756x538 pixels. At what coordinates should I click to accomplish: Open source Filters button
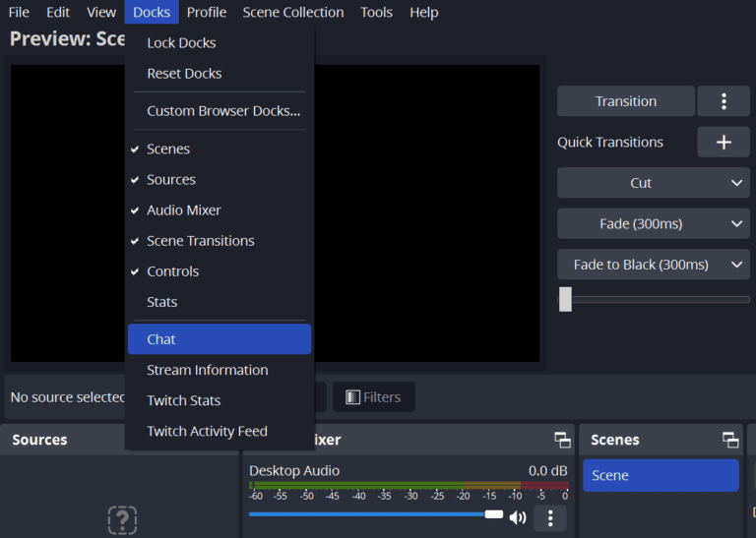tap(374, 397)
